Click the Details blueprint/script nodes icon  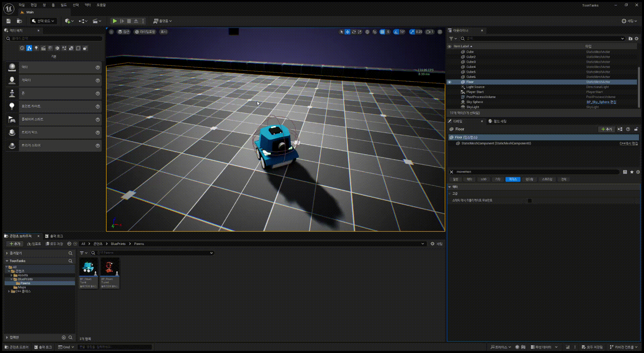click(620, 129)
